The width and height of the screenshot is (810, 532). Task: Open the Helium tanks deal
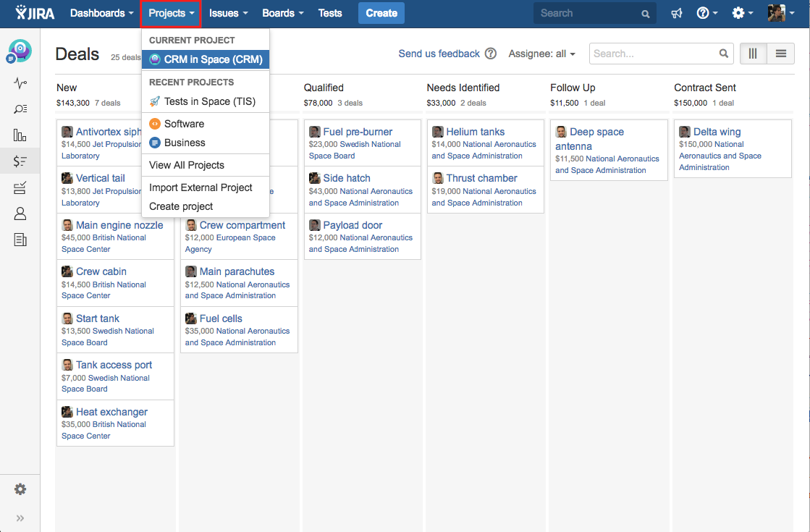(x=476, y=132)
